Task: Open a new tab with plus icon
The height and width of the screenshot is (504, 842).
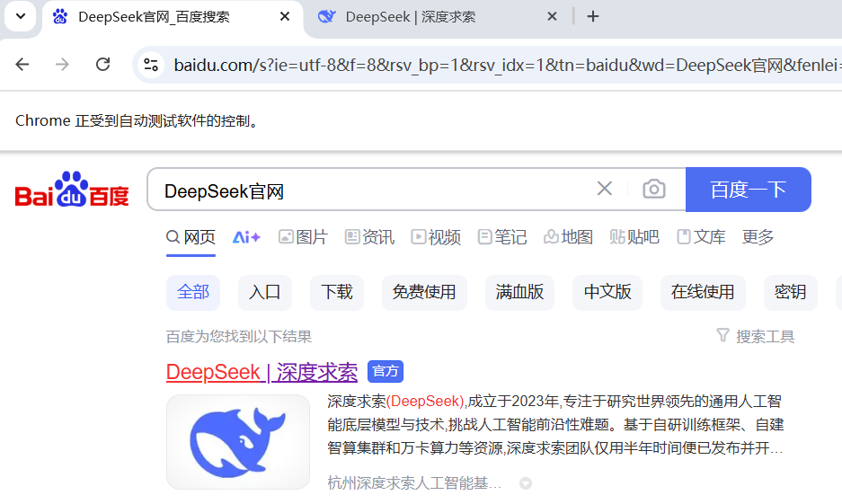Action: click(x=593, y=17)
